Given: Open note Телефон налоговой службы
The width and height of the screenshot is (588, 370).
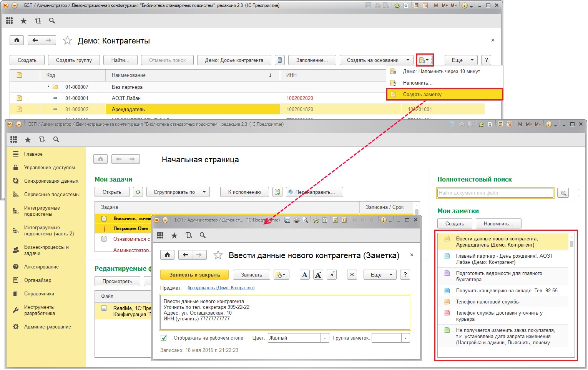Looking at the screenshot, I should click(503, 302).
